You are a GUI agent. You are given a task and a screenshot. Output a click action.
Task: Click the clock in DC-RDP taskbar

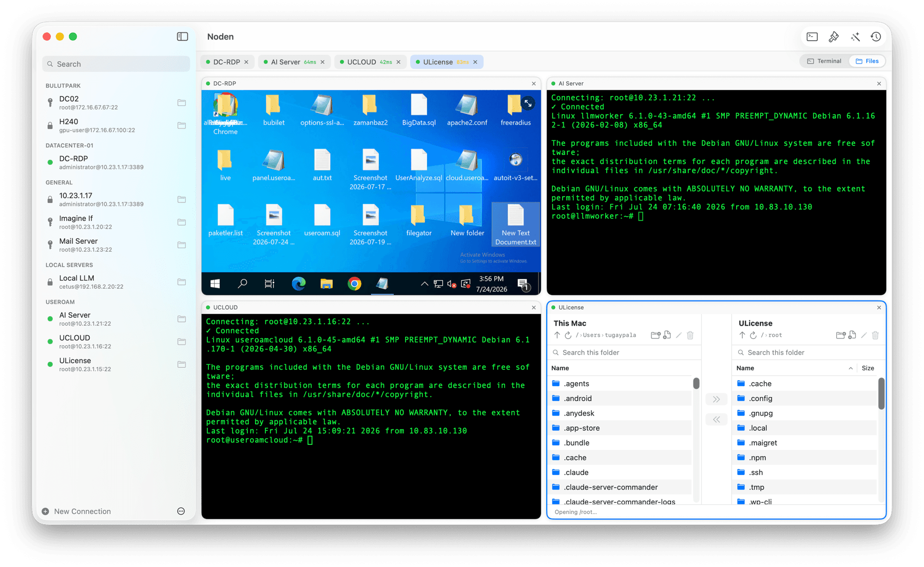click(x=491, y=283)
